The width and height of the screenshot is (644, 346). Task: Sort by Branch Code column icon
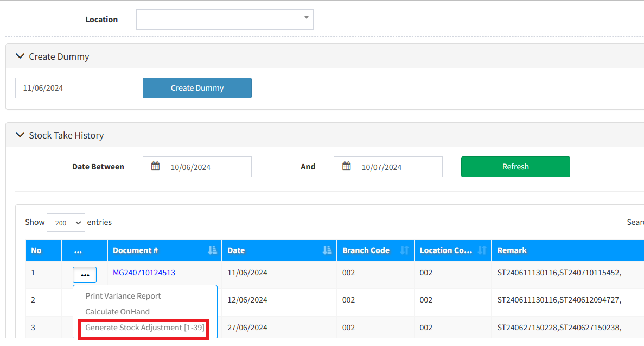[x=404, y=250]
